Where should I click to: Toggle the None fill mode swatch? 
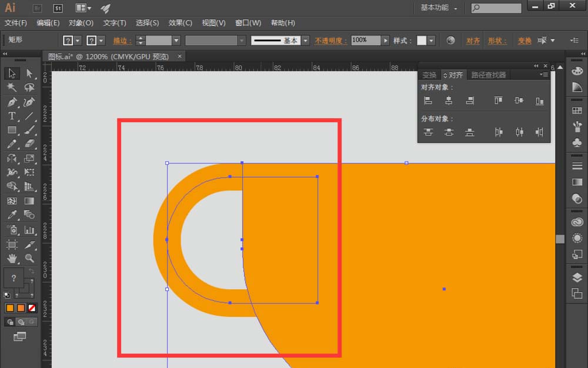32,308
